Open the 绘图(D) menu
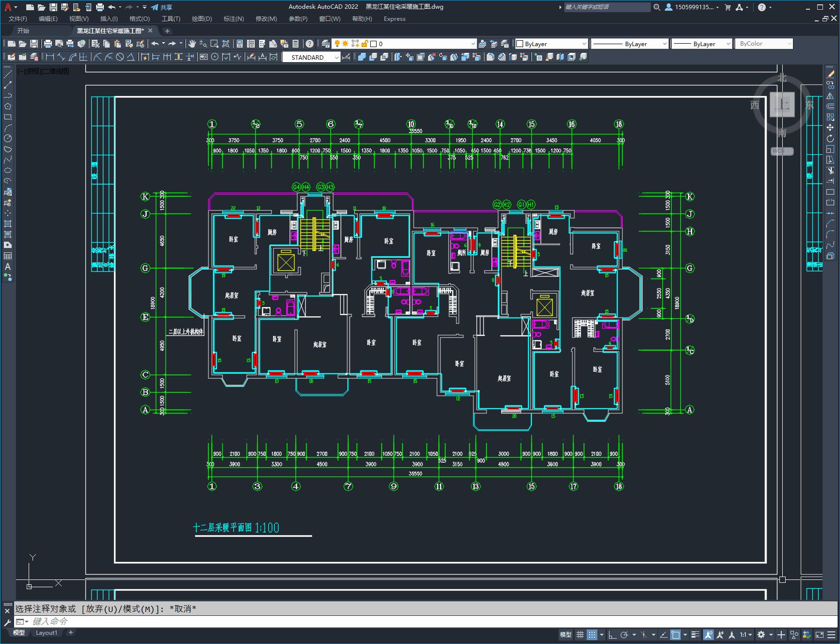The image size is (840, 644). click(x=202, y=19)
